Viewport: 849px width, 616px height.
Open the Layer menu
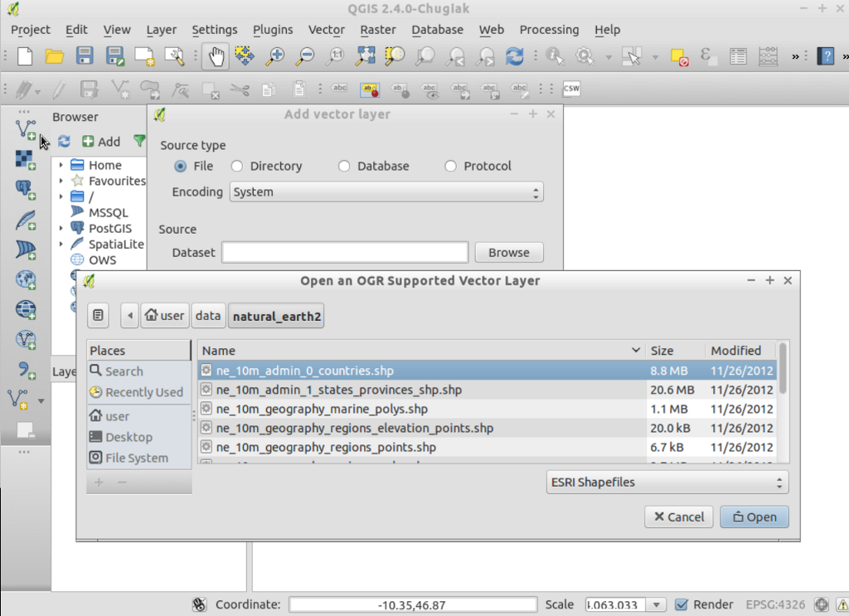click(x=162, y=30)
